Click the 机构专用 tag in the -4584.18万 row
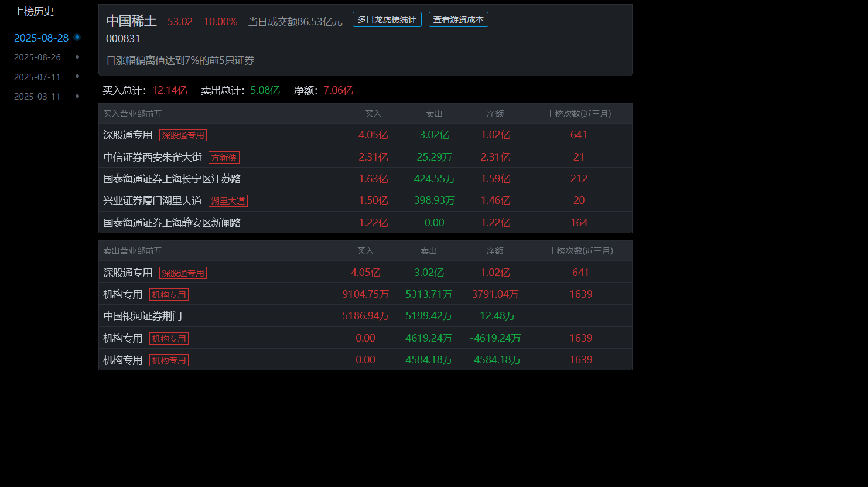 click(169, 360)
